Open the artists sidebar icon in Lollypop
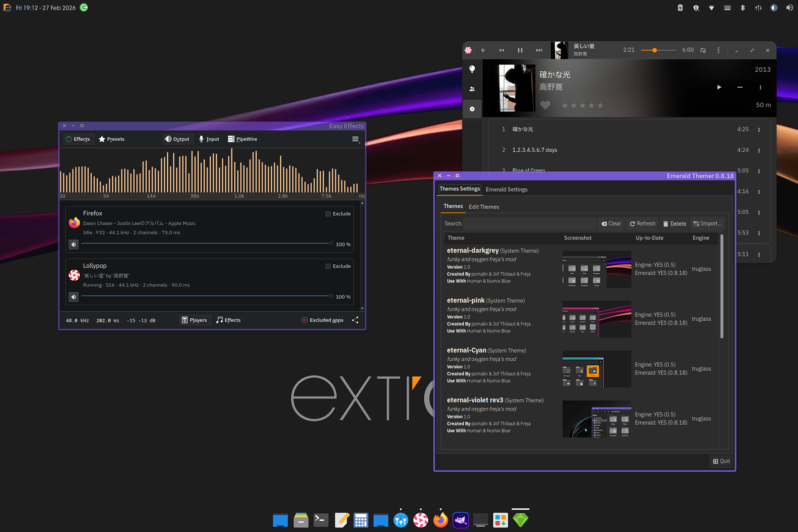Image resolution: width=798 pixels, height=532 pixels. click(472, 89)
